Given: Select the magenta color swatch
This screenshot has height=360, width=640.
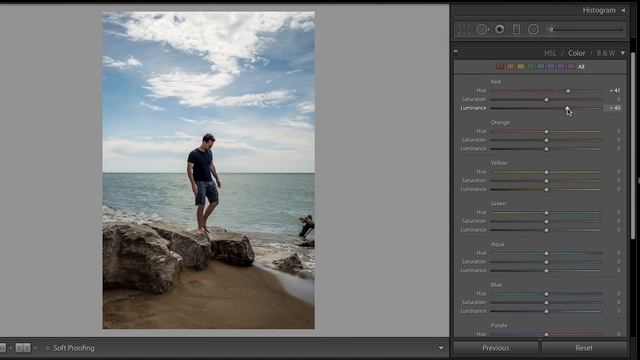Looking at the screenshot, I should pos(571,67).
